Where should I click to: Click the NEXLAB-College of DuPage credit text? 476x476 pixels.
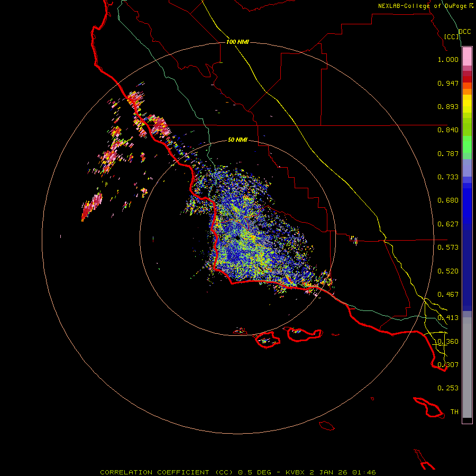coord(423,6)
